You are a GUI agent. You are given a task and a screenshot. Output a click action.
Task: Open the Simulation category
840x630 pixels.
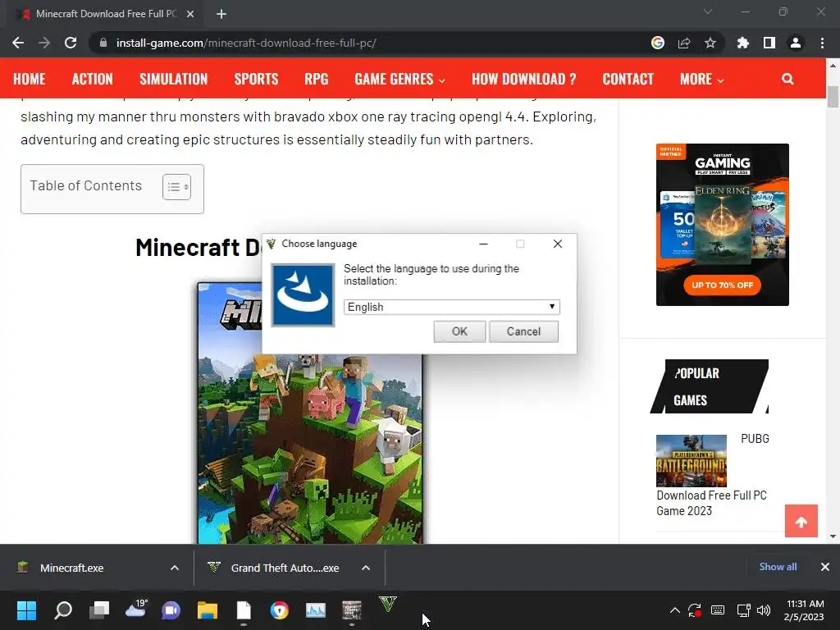174,80
